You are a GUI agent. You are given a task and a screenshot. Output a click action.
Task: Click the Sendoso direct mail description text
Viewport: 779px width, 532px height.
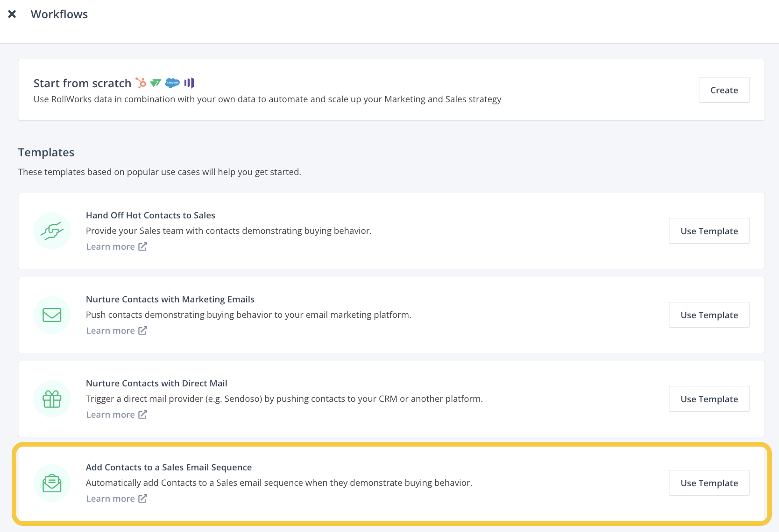coord(284,399)
